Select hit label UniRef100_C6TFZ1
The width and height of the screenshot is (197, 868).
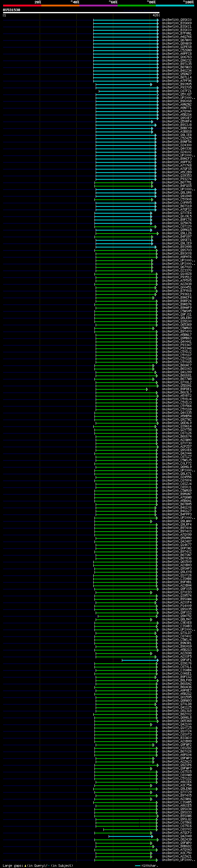tap(176, 91)
